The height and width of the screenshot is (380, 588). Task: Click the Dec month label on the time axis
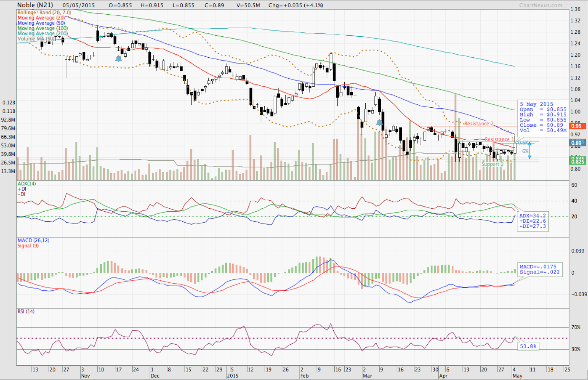point(155,376)
